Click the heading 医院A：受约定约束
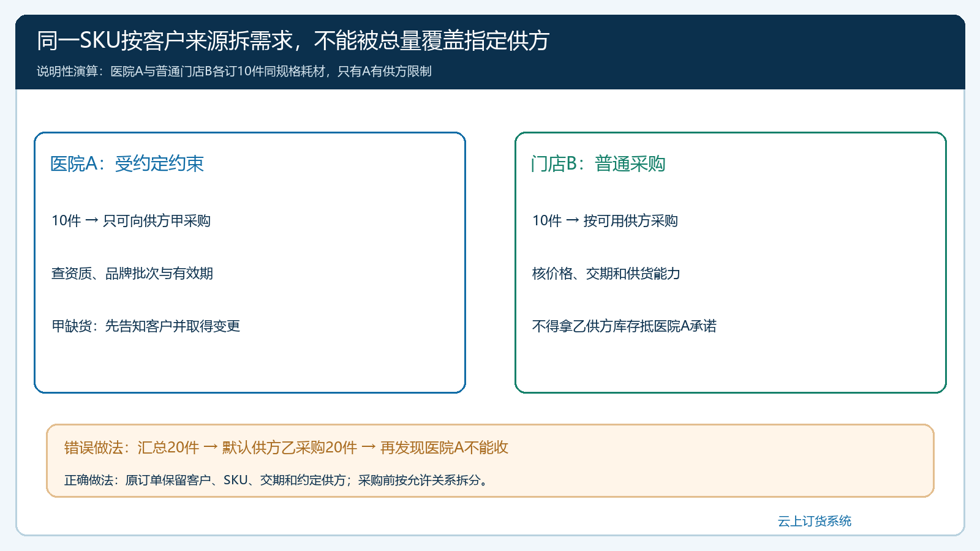The height and width of the screenshot is (551, 980). point(127,163)
